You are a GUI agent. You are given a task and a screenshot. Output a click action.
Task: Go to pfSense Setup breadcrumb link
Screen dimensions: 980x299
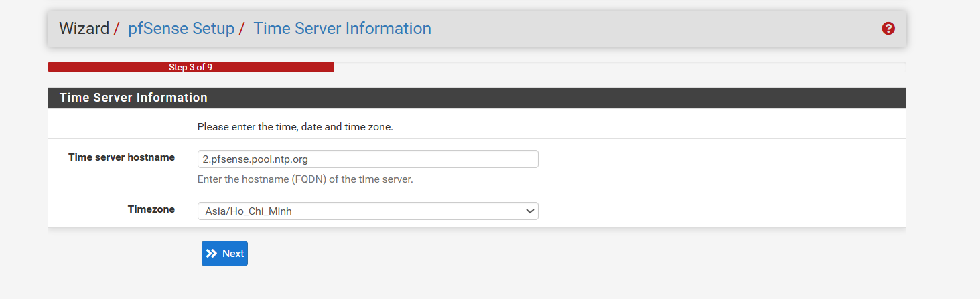click(x=181, y=29)
